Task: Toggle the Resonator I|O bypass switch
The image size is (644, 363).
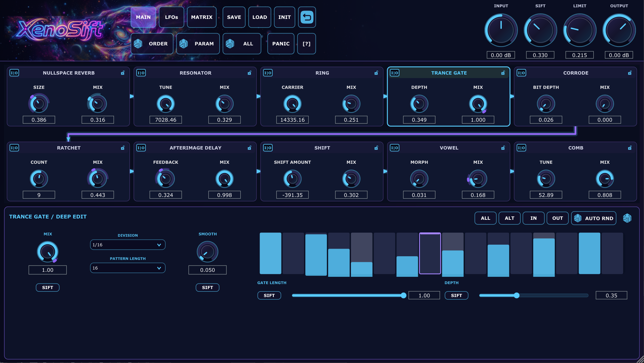Action: (x=141, y=73)
